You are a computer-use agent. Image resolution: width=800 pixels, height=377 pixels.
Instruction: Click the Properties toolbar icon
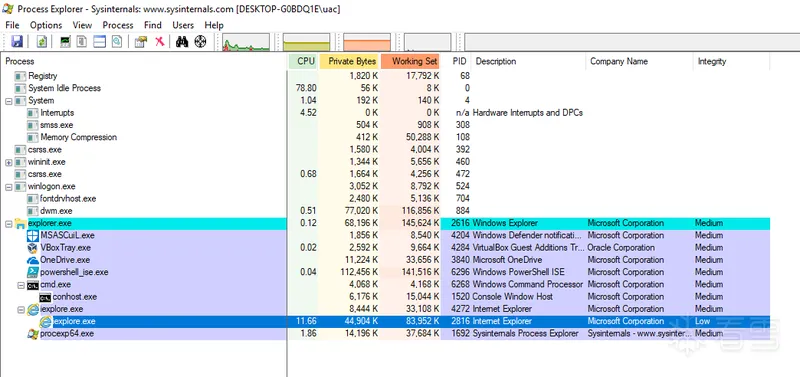(141, 42)
